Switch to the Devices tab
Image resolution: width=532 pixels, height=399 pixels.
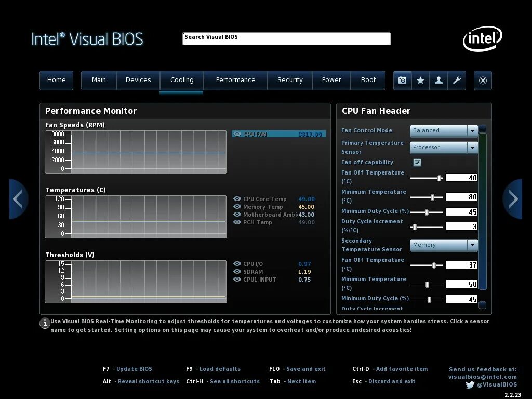[138, 81]
